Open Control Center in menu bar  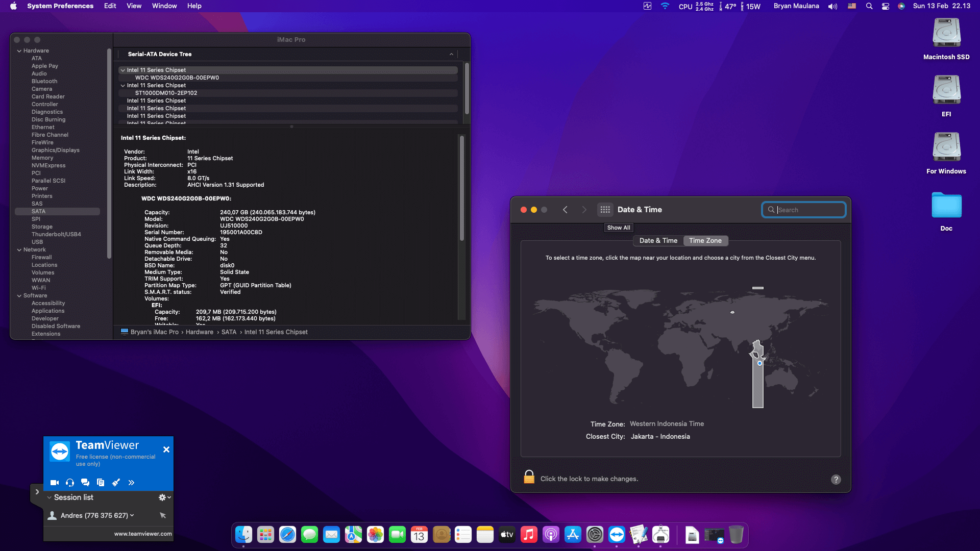pos(886,6)
